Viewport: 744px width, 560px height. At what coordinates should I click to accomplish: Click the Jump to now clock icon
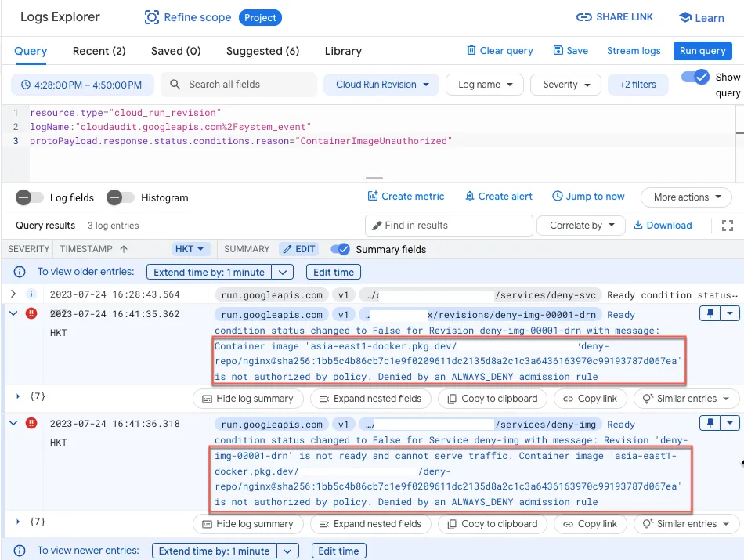558,196
